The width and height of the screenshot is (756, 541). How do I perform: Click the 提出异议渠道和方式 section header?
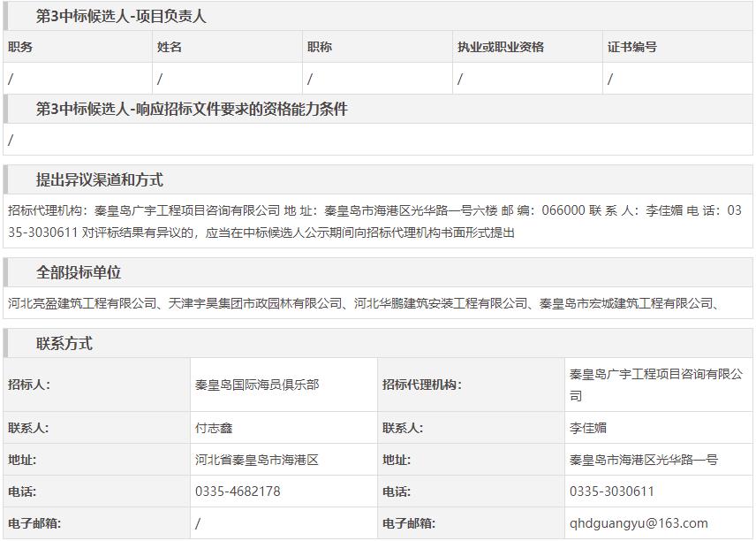(99, 179)
